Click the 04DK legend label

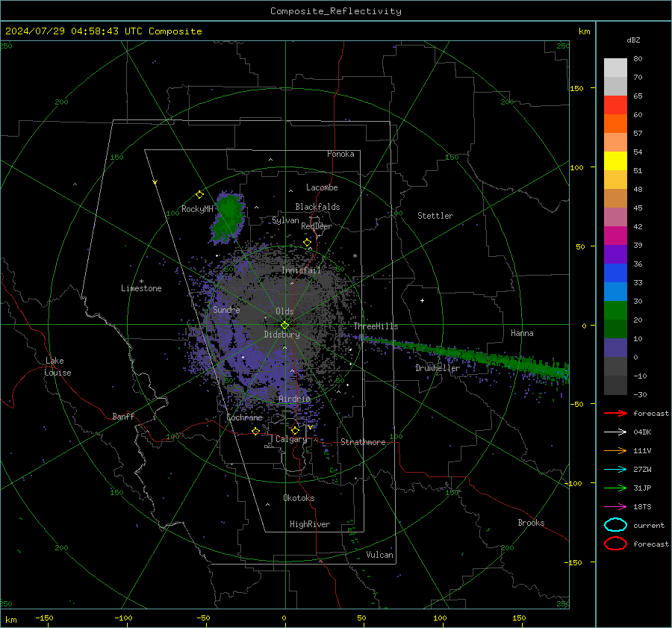point(642,432)
